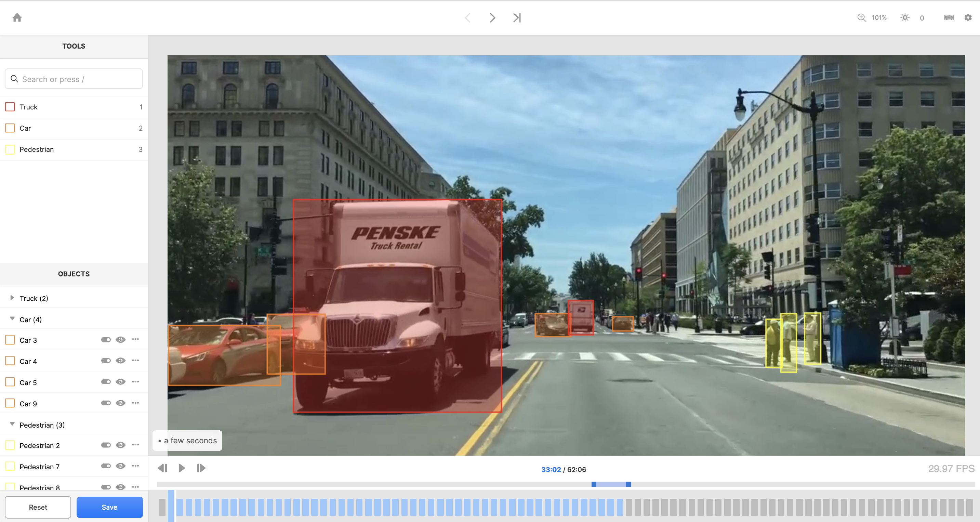Image resolution: width=980 pixels, height=522 pixels.
Task: Open more options for Car 5
Action: 135,382
